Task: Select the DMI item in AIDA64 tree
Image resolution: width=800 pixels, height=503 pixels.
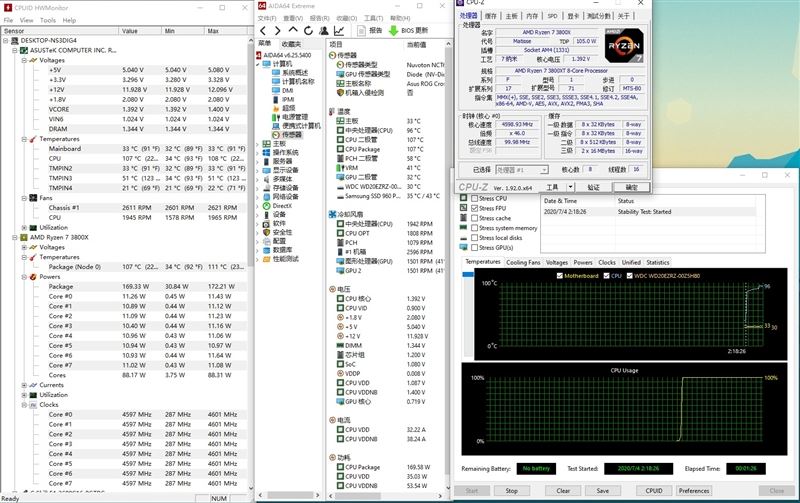Action: pyautogui.click(x=288, y=90)
